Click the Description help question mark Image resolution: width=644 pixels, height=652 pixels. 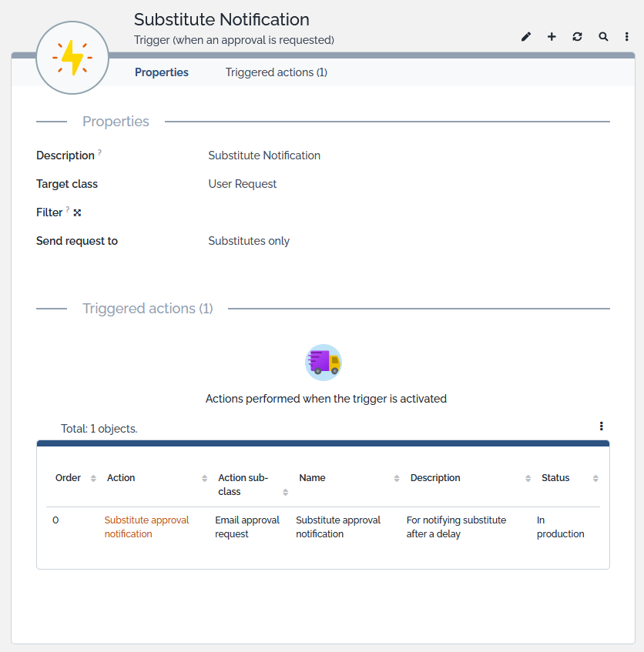coord(99,153)
